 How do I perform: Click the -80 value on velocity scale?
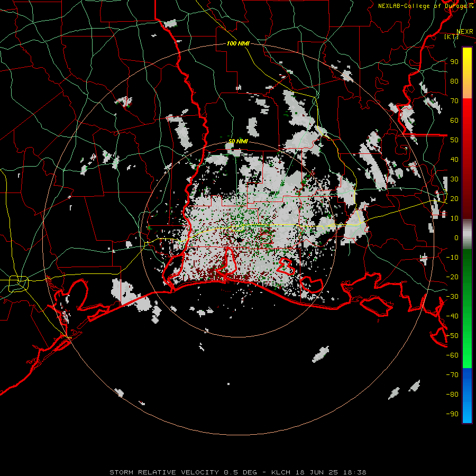coord(452,395)
